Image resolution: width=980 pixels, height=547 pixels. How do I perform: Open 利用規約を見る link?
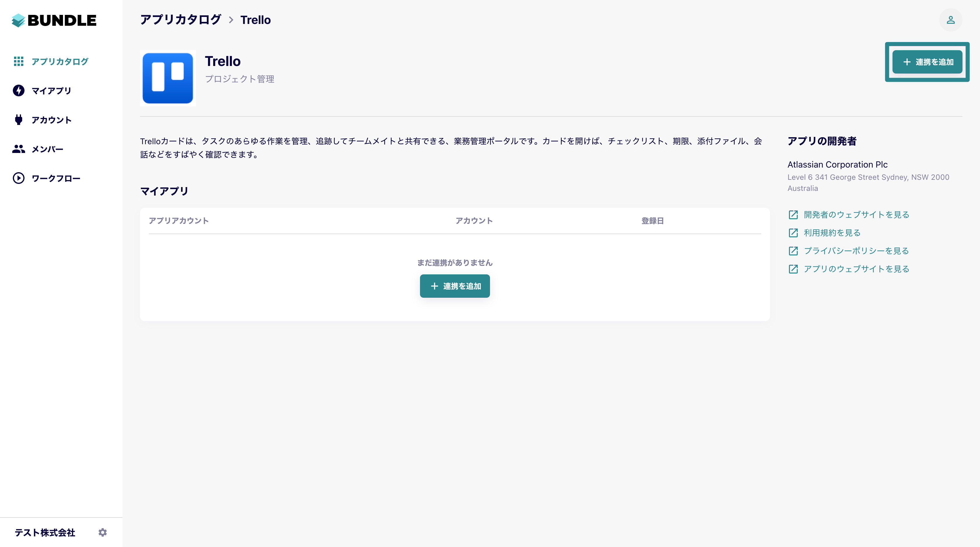point(832,233)
